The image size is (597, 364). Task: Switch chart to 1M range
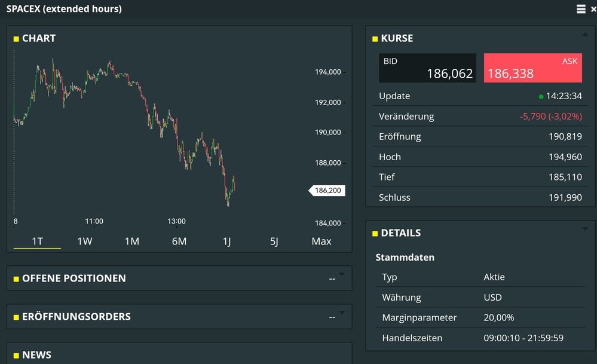pyautogui.click(x=131, y=241)
